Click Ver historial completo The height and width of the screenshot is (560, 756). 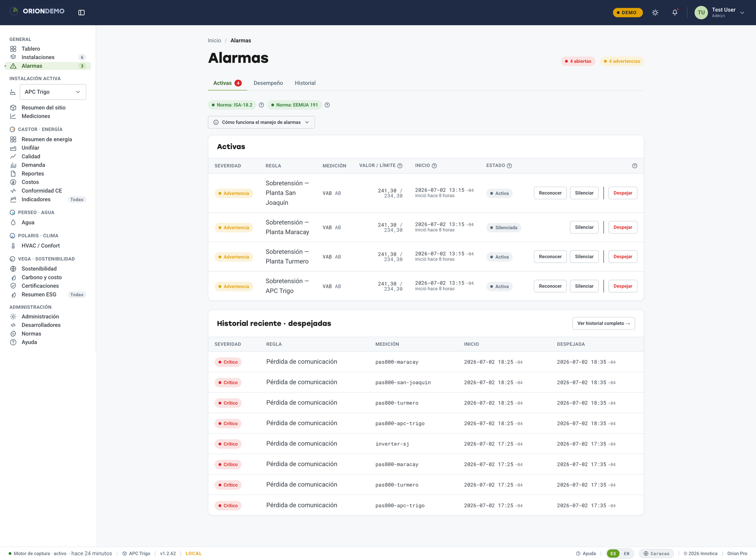603,323
